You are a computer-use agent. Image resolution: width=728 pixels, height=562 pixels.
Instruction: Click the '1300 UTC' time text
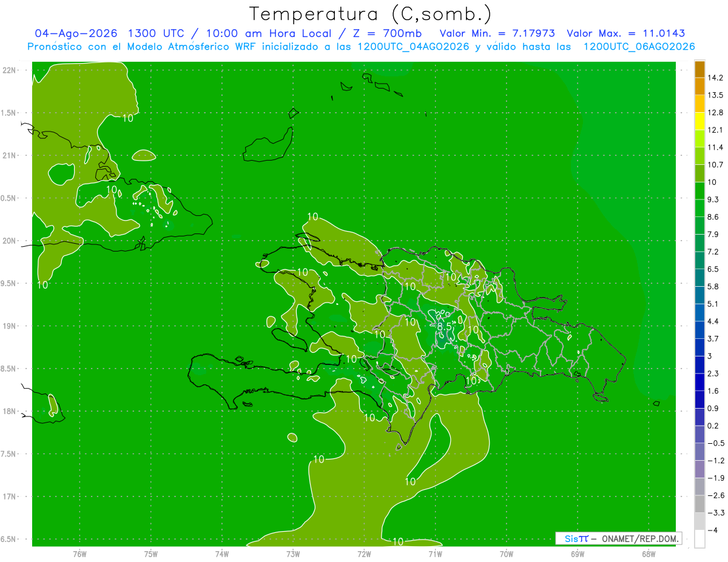pos(157,33)
